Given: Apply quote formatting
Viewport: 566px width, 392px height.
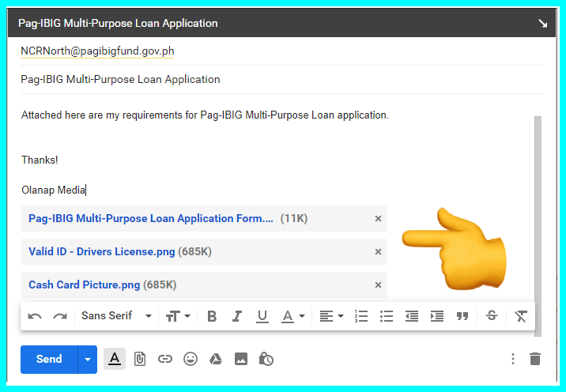Looking at the screenshot, I should click(x=462, y=316).
